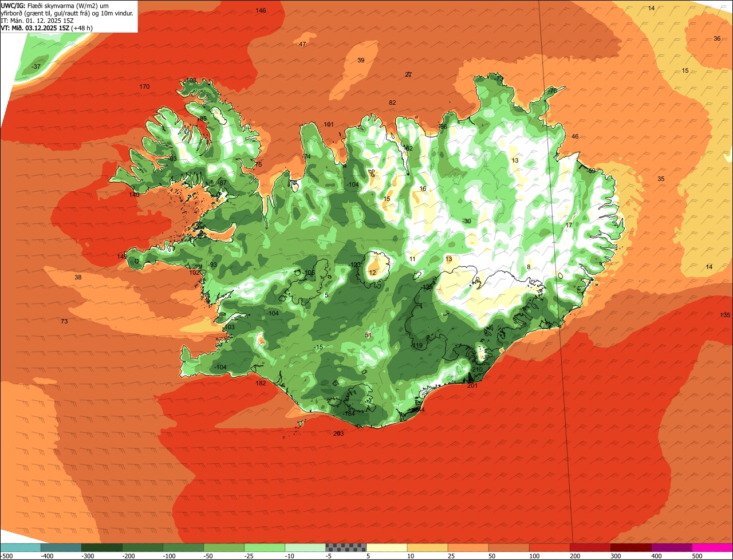Select the magenta above-500 legend swatch
Screen dimensions: 733x560
(x=712, y=547)
